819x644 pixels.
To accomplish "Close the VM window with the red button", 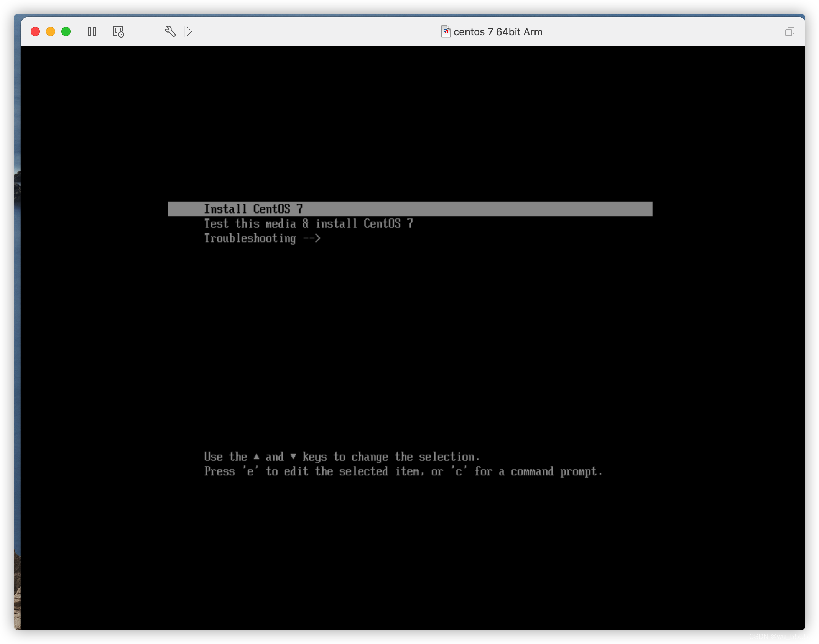I will point(35,31).
